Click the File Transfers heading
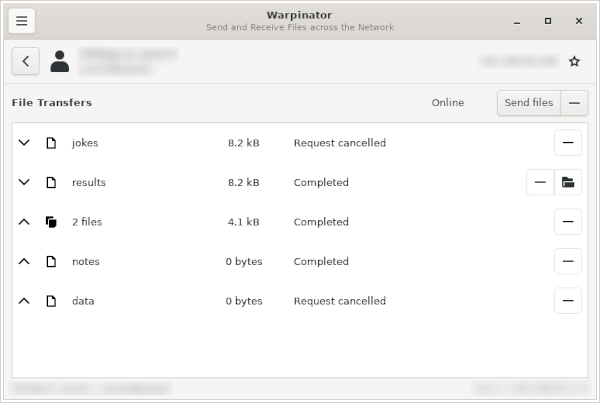 click(x=52, y=103)
